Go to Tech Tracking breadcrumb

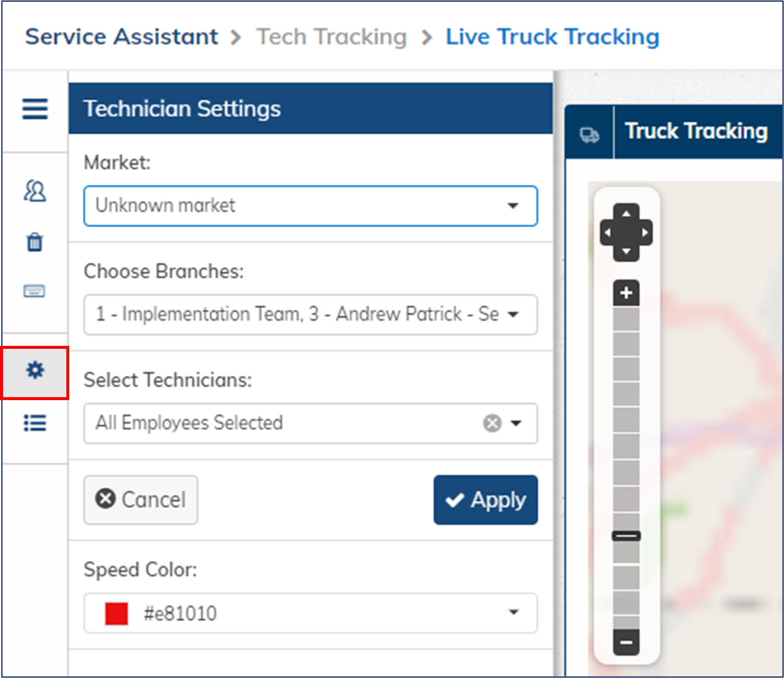(331, 36)
